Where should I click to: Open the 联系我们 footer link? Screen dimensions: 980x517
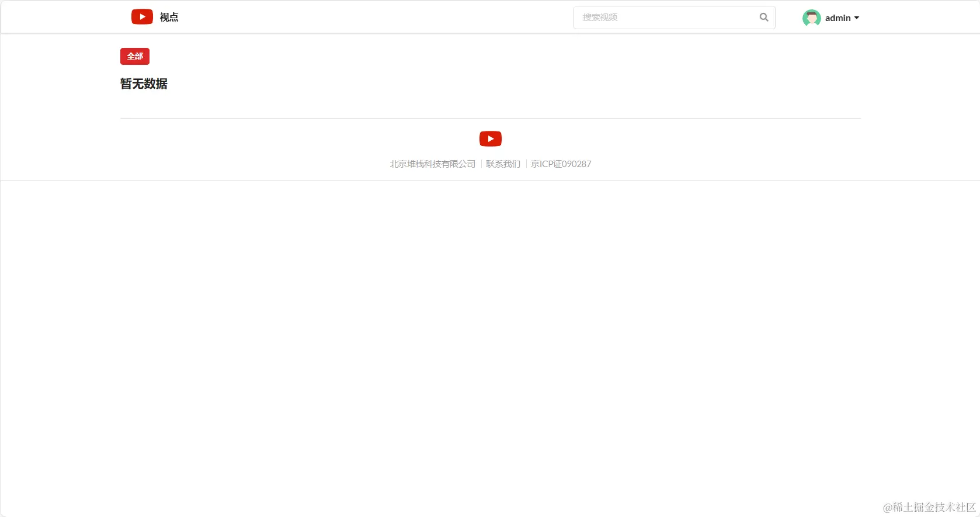click(x=503, y=164)
